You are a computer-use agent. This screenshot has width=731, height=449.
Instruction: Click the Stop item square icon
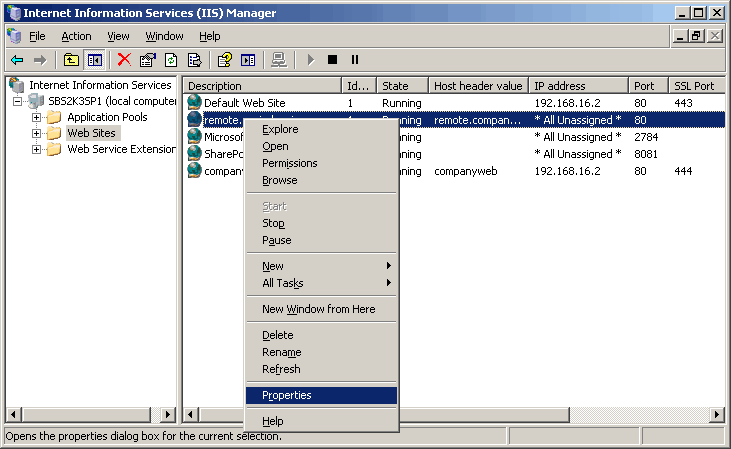pyautogui.click(x=332, y=60)
